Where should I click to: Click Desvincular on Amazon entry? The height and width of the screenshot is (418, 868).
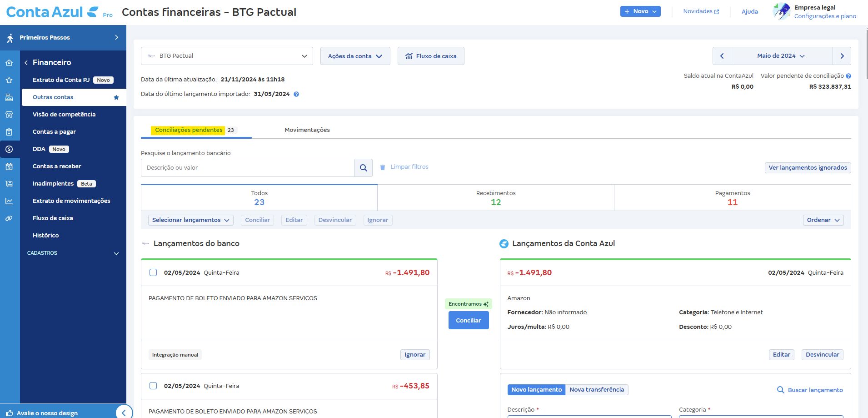823,355
